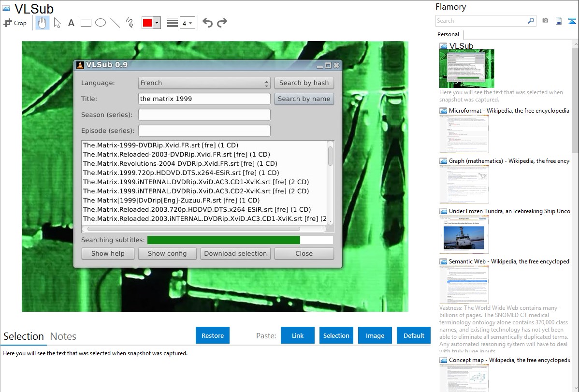Select the arrow pointer tool

pyautogui.click(x=57, y=23)
